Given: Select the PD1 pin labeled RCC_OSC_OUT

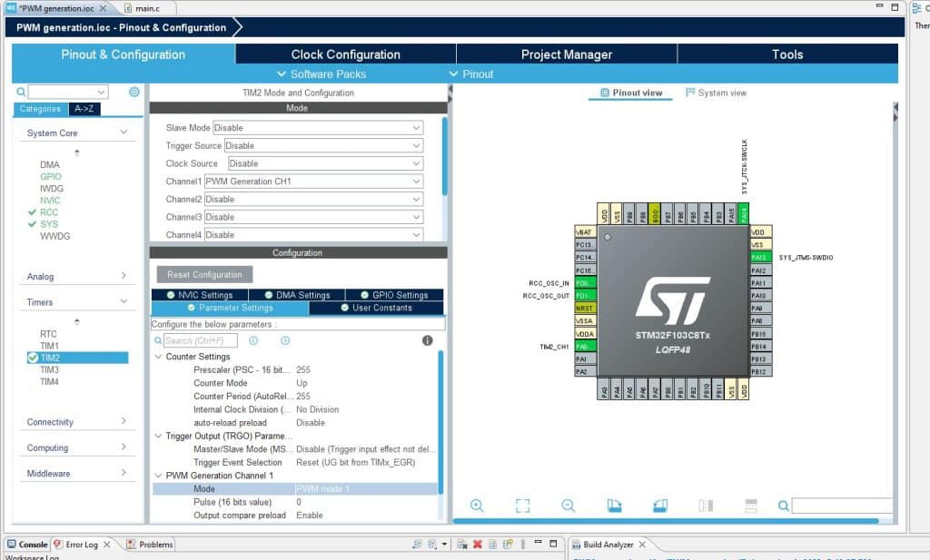Looking at the screenshot, I should [x=584, y=295].
